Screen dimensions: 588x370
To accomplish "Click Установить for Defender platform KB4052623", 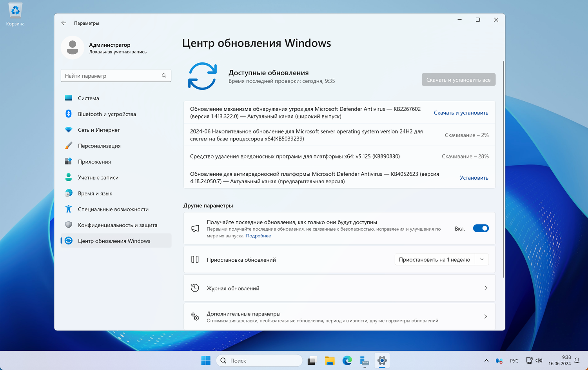I will (x=474, y=178).
